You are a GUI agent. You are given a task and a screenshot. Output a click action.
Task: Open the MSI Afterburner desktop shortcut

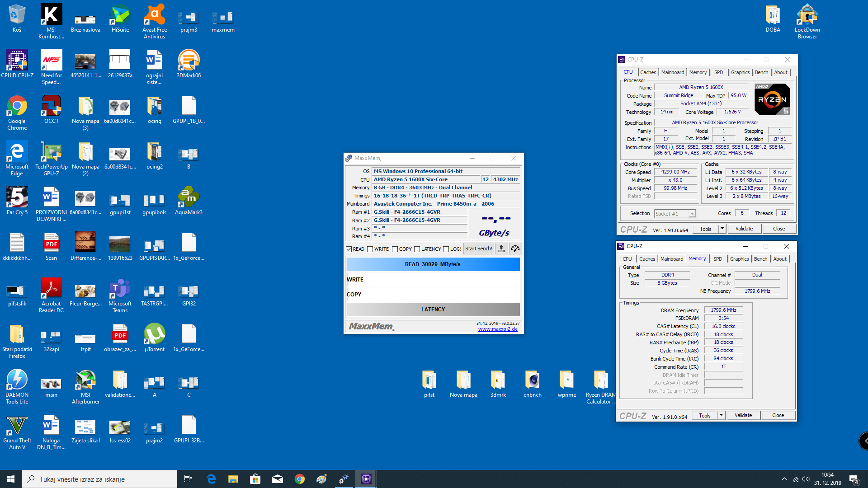point(85,386)
